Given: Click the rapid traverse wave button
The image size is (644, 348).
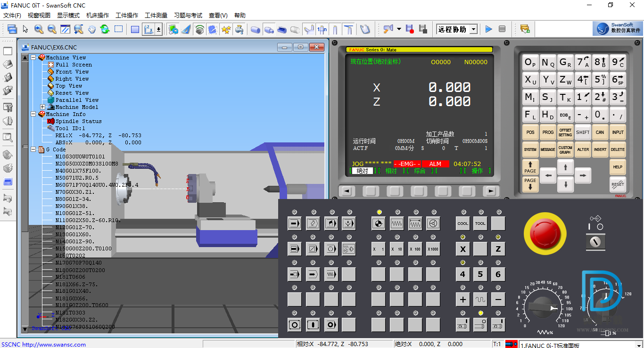Looking at the screenshot, I should pos(480,299).
